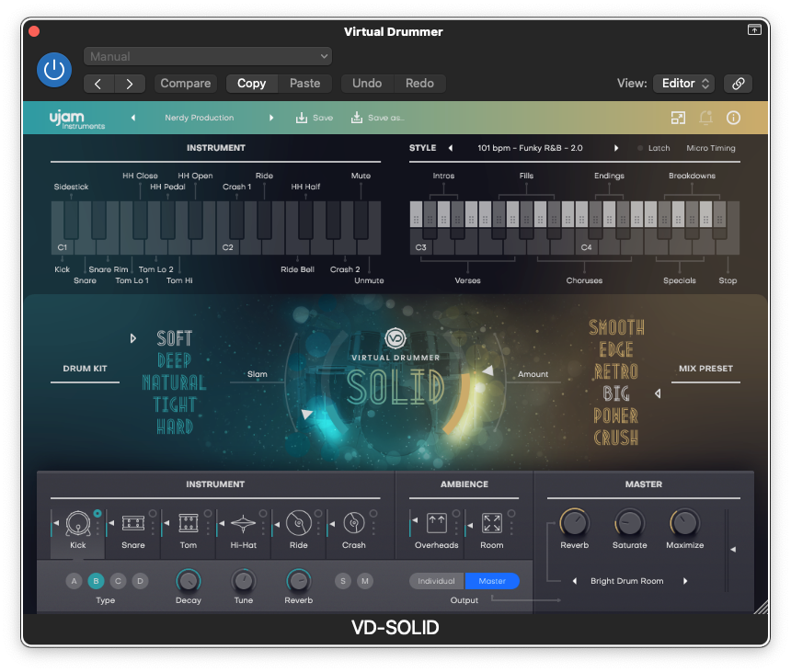791x672 pixels.
Task: Click the VD logo above Virtual Drummer
Action: pos(395,337)
